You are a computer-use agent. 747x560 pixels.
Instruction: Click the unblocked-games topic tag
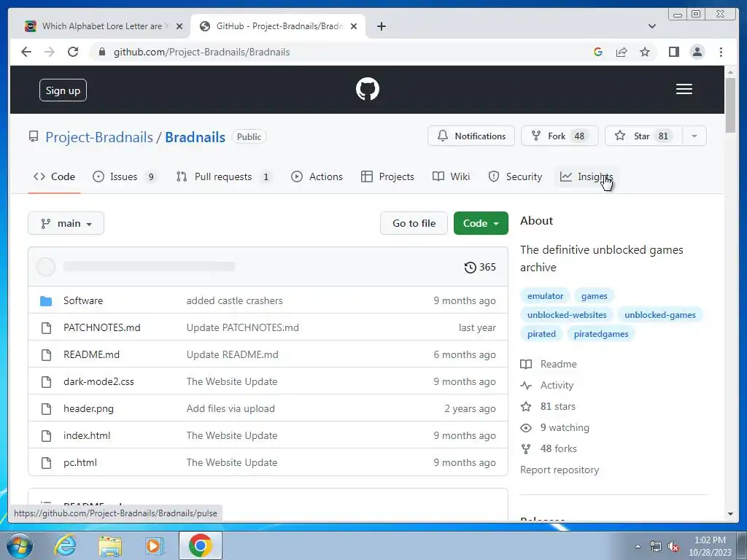659,315
